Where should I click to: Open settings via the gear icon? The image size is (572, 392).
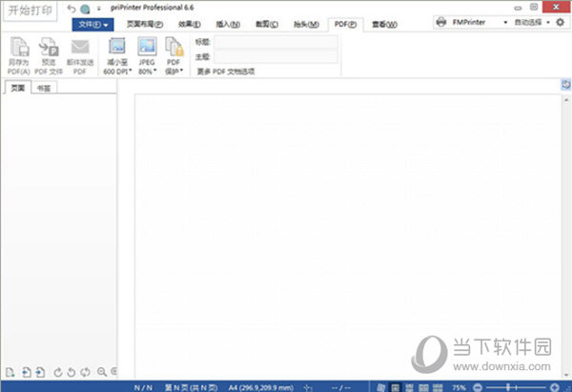tap(560, 22)
